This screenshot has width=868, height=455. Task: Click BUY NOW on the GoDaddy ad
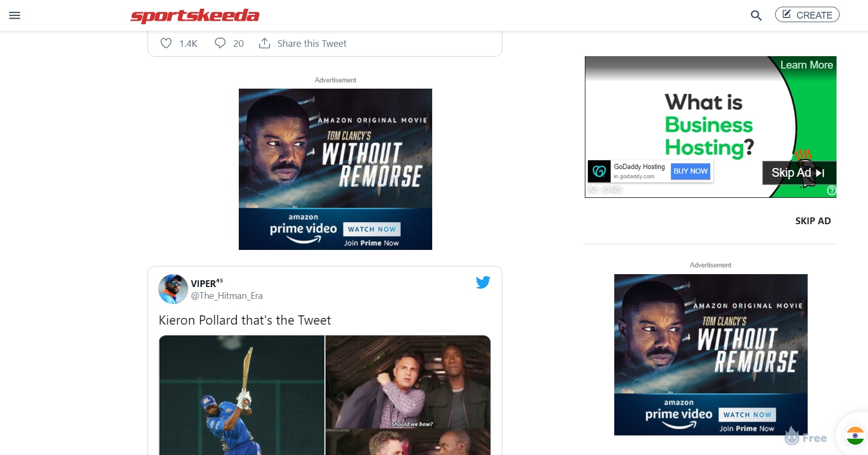(x=691, y=171)
